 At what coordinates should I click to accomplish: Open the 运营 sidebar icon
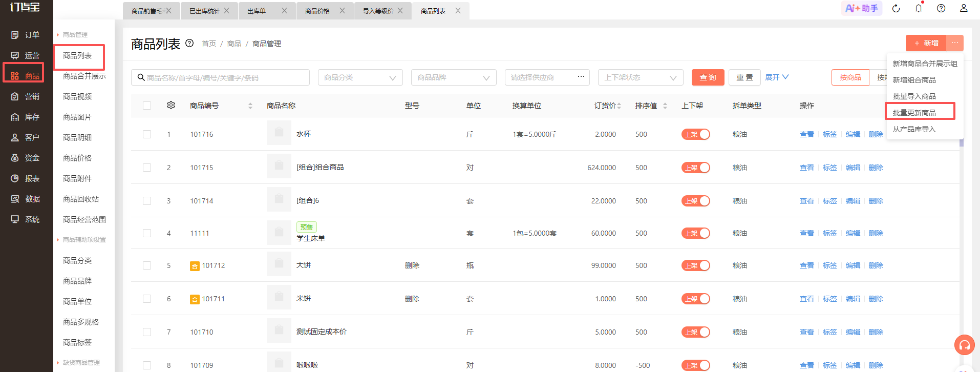click(x=15, y=55)
